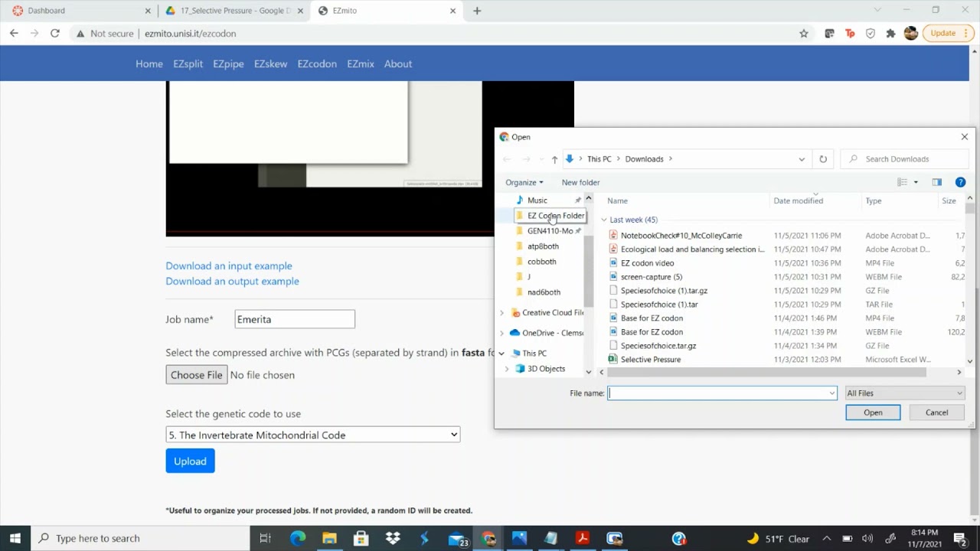Screen dimensions: 980x551
Task: Open the address bar path dropdown
Action: click(802, 159)
